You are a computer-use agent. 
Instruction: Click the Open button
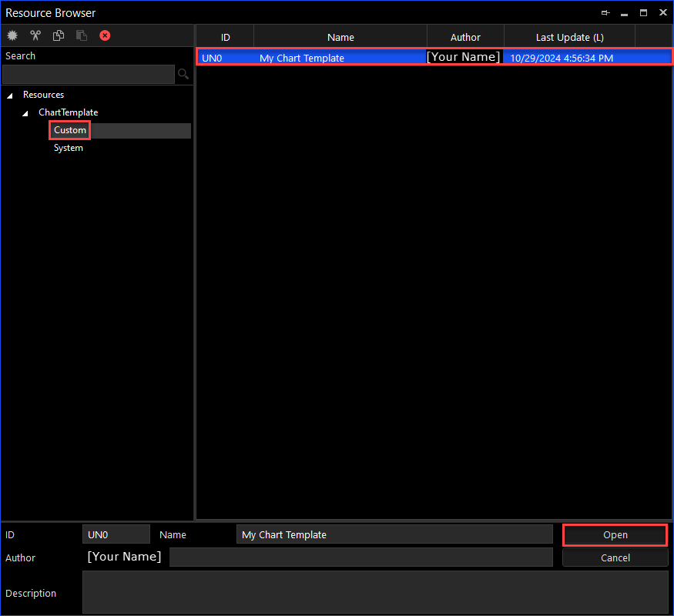(x=615, y=535)
